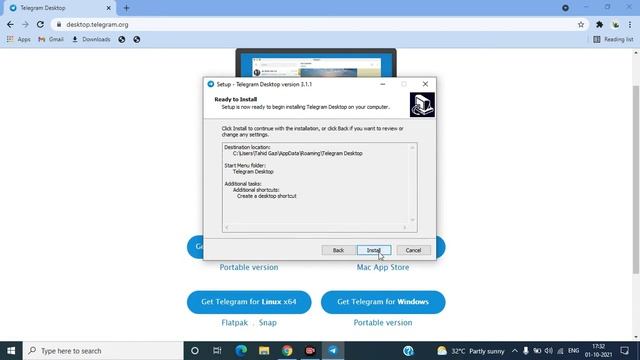
Task: Open Cortana circle icon in taskbar
Action: [x=195, y=351]
